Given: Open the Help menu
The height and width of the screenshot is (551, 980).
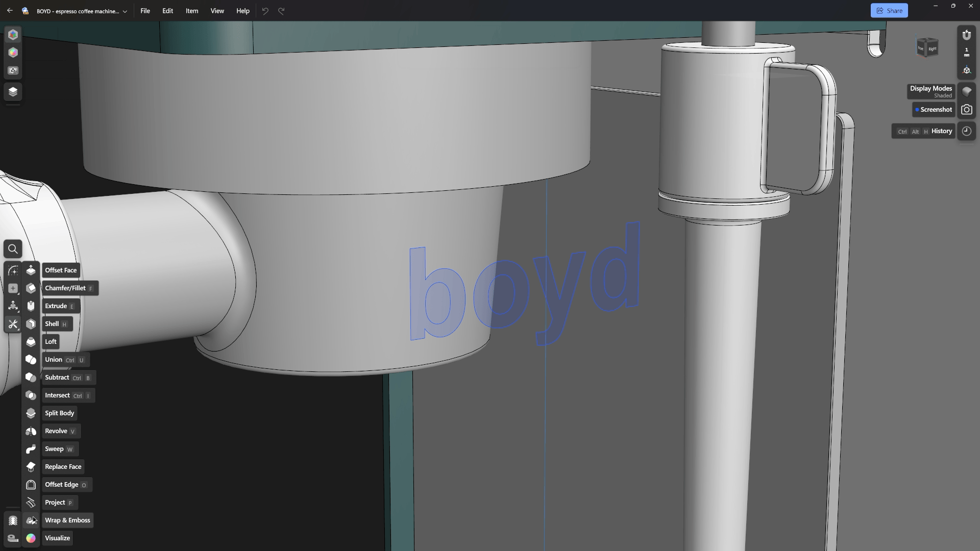Looking at the screenshot, I should coord(243,11).
